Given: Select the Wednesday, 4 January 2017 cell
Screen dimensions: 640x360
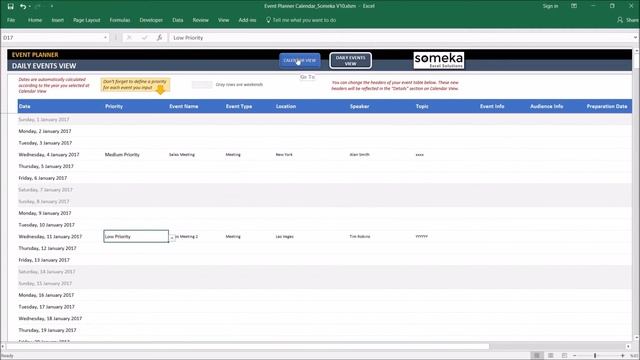Looking at the screenshot, I should pos(49,155).
